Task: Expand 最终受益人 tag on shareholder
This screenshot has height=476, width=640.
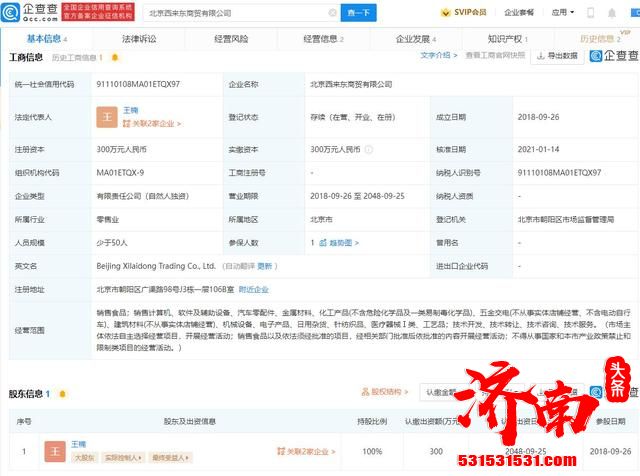Action: point(170,458)
